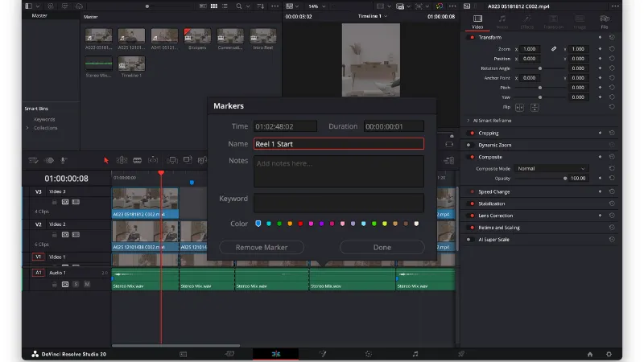Viewport: 644px width, 362px height.
Task: Click the Done button
Action: pos(382,248)
